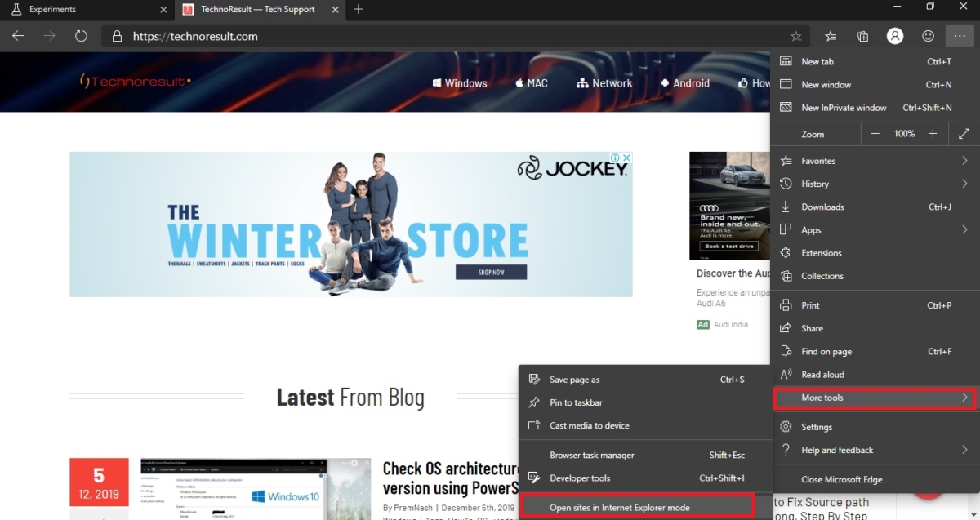Click the profile avatar icon
The image size is (980, 520).
coord(895,36)
